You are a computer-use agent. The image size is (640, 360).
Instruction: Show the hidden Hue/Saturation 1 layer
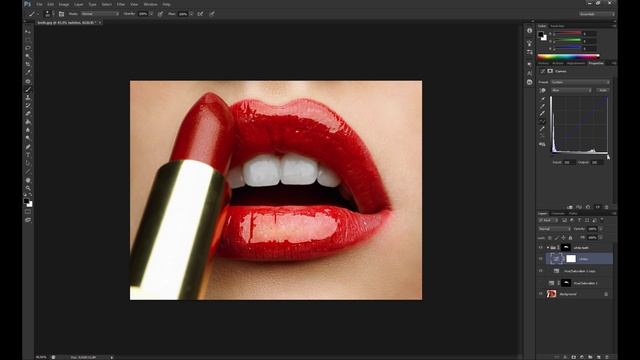541,283
